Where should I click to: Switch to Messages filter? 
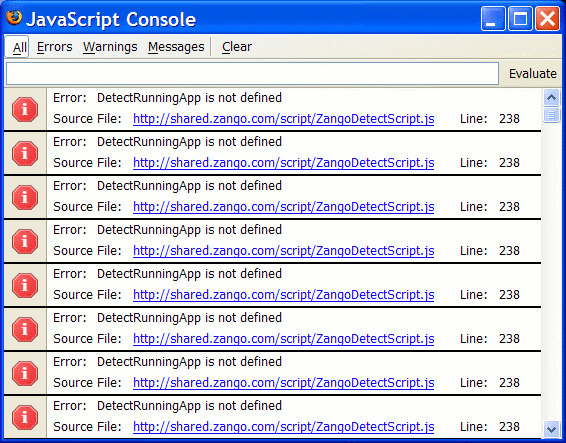(176, 47)
